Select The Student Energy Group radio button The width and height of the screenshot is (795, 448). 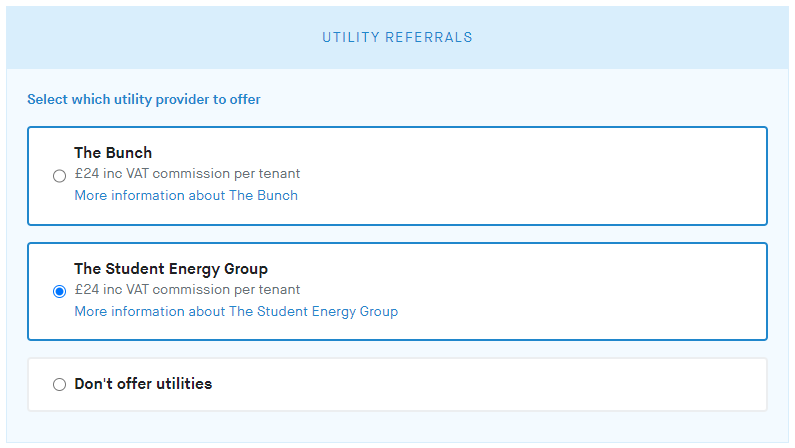(x=59, y=292)
